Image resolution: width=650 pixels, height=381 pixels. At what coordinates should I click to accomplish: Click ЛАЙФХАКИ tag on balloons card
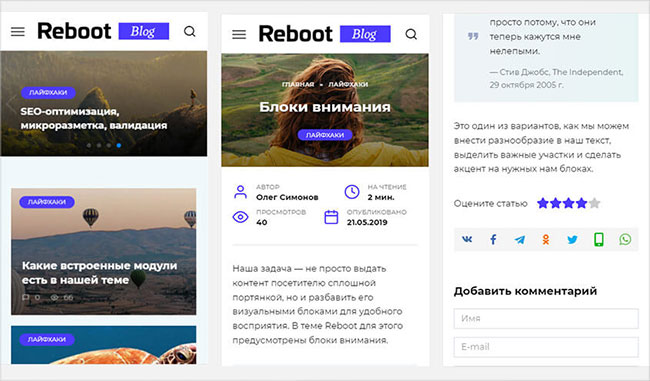coord(47,202)
